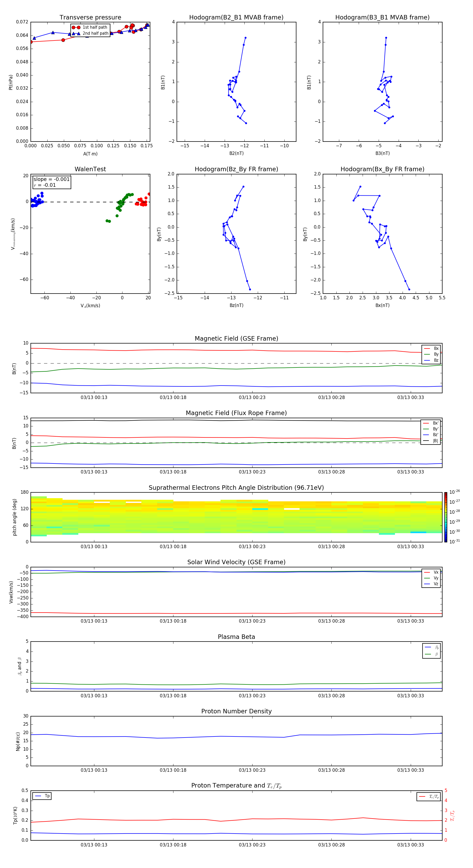The height and width of the screenshot is (868, 473).
Task: Click the 'Plasma Beta' plot title
Action: pyautogui.click(x=236, y=637)
